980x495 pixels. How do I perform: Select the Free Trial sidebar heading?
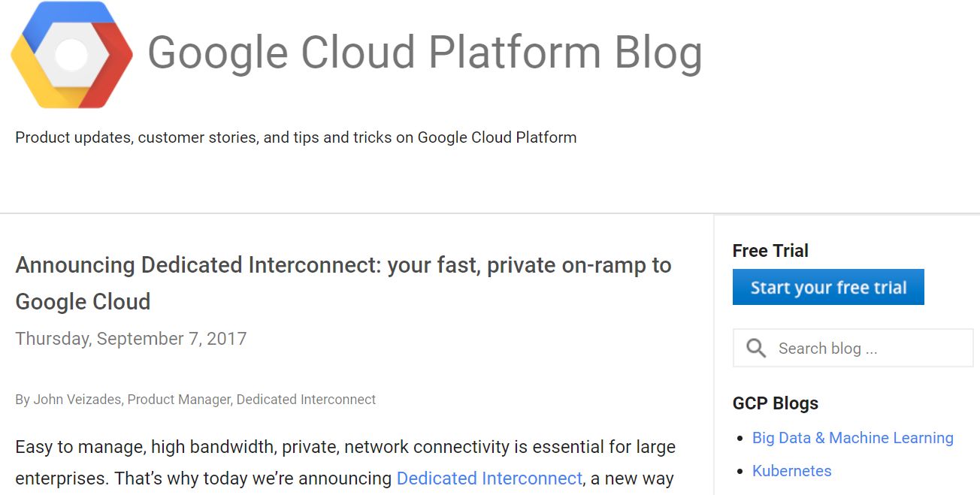[770, 250]
